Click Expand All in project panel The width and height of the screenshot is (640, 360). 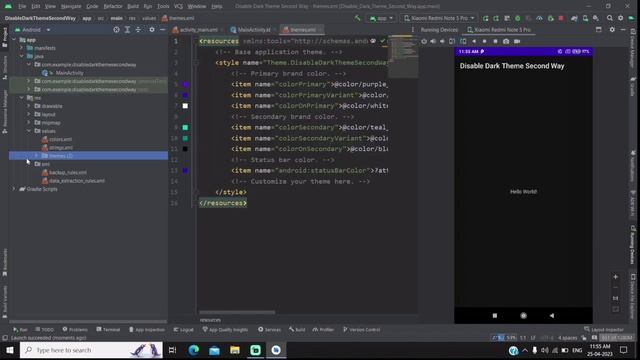pos(127,30)
